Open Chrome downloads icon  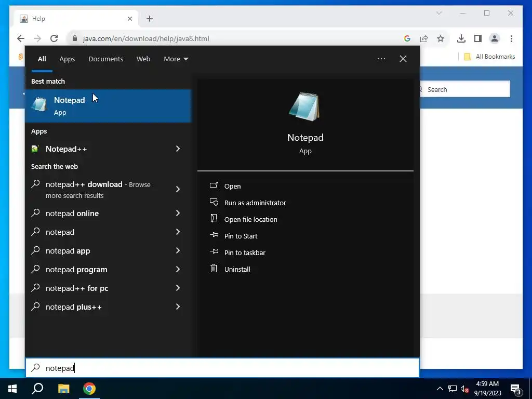[461, 38]
